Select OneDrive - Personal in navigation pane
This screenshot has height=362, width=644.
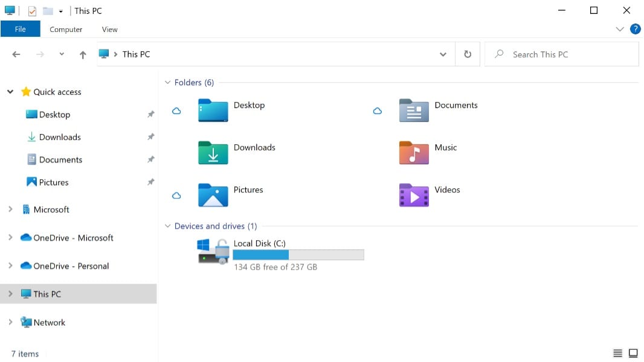[71, 266]
